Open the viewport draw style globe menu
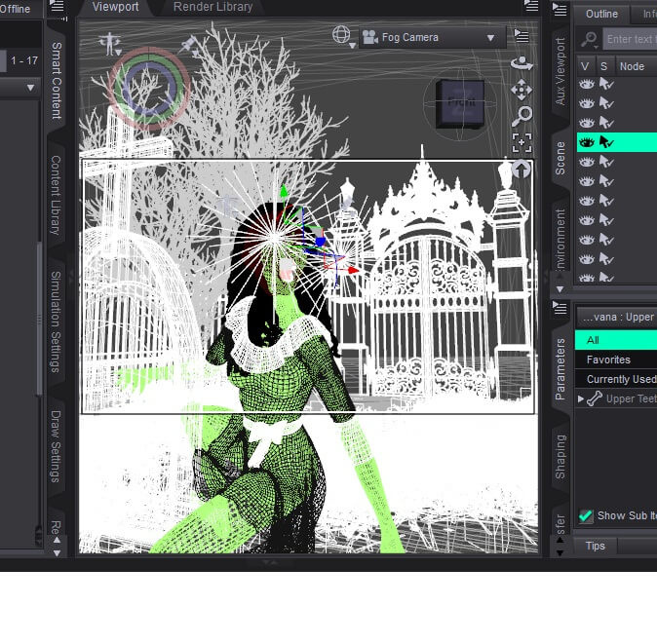The image size is (657, 644). 342,35
